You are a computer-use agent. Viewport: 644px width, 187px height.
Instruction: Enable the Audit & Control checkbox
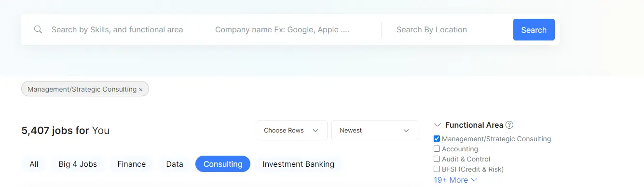pos(437,159)
